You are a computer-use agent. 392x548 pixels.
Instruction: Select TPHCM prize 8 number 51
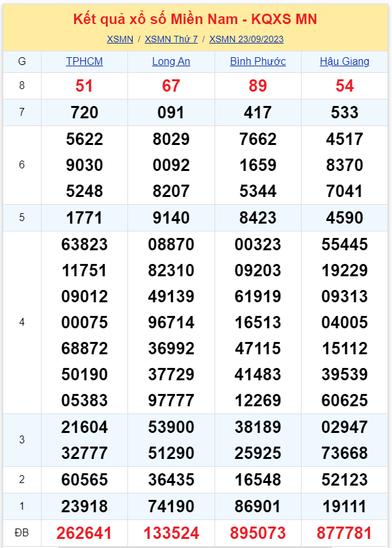point(85,86)
